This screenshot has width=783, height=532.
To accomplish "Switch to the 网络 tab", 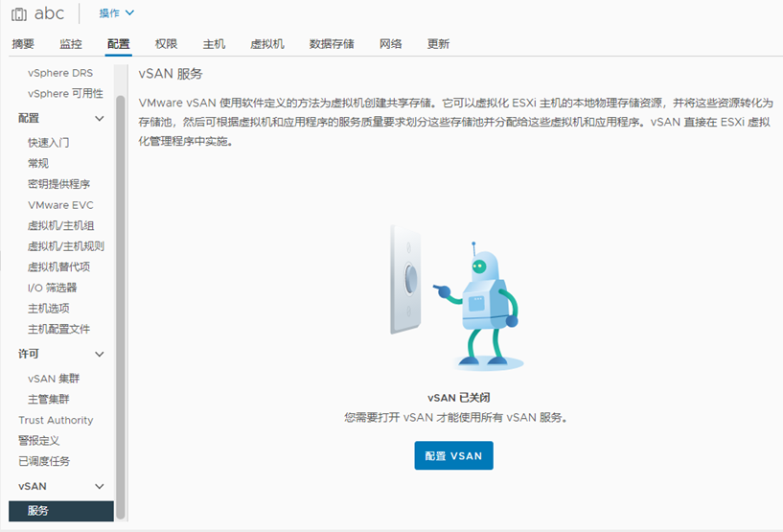I will pos(390,44).
